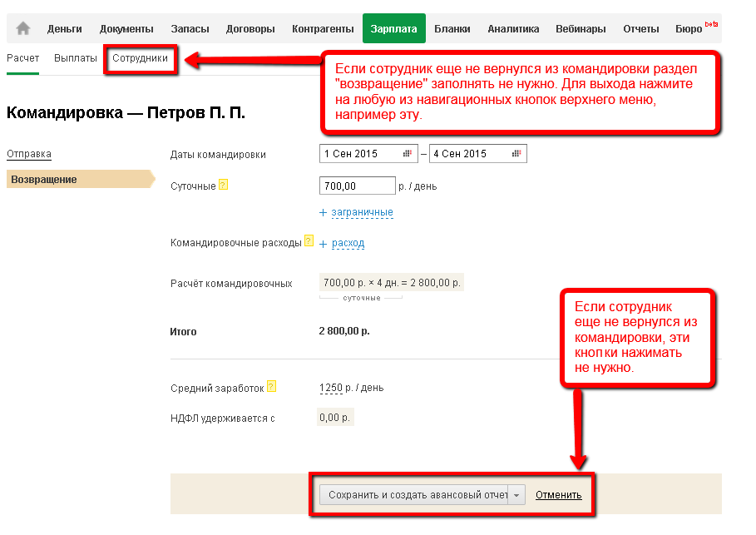Open the Контрагенты menu
The width and height of the screenshot is (756, 535).
point(323,29)
